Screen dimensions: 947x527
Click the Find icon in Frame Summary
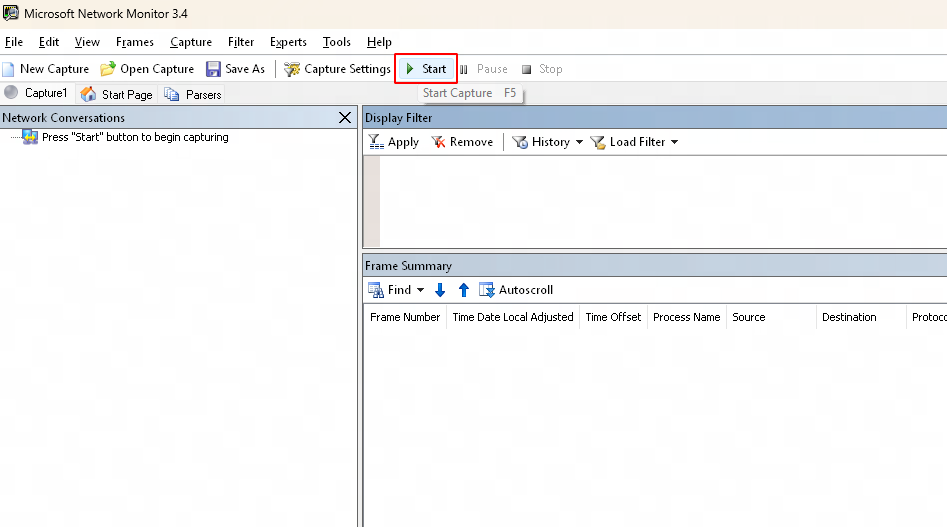click(376, 290)
